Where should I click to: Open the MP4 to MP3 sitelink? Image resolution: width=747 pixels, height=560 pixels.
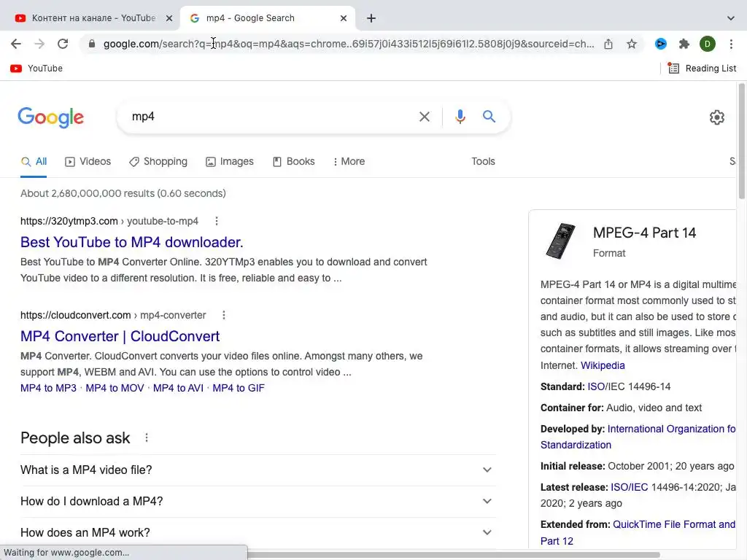tap(48, 388)
